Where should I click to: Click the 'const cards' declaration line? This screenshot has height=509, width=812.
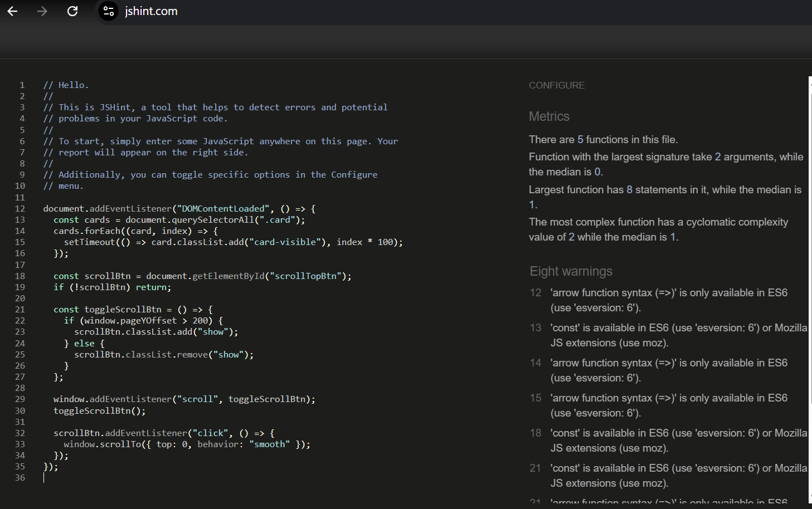pyautogui.click(x=179, y=220)
